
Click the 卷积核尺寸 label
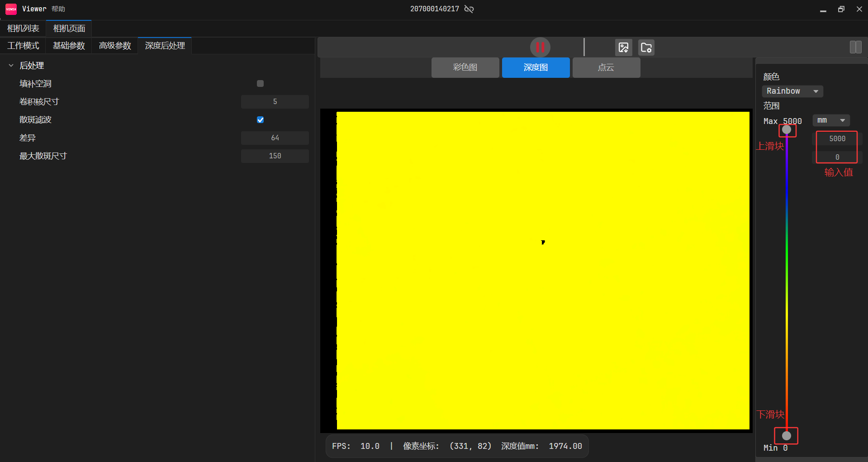click(x=39, y=102)
